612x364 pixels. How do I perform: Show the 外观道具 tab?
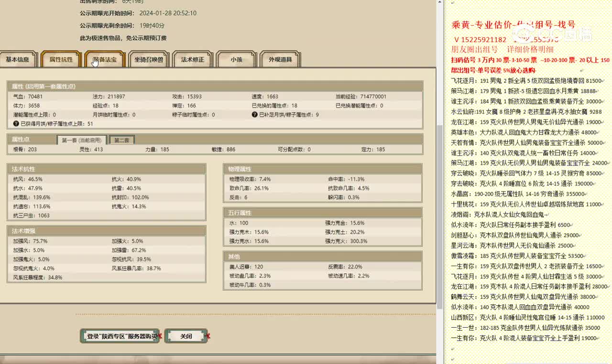[x=280, y=60]
